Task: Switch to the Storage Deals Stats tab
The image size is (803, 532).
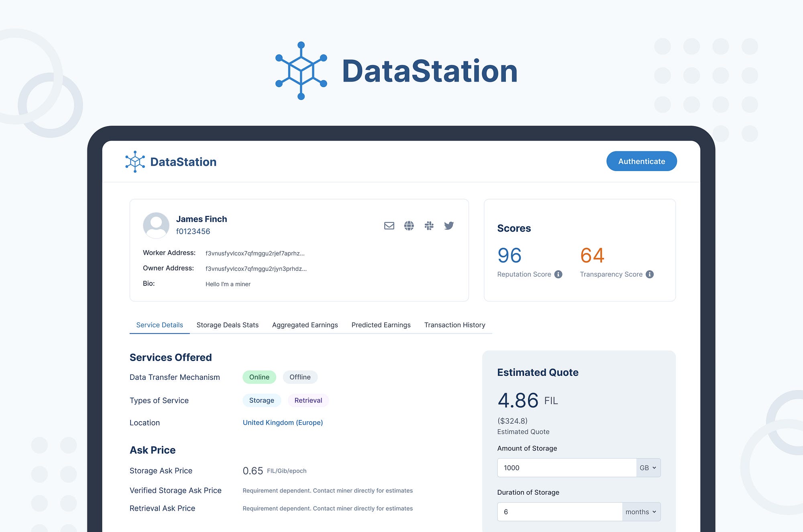Action: (x=227, y=325)
